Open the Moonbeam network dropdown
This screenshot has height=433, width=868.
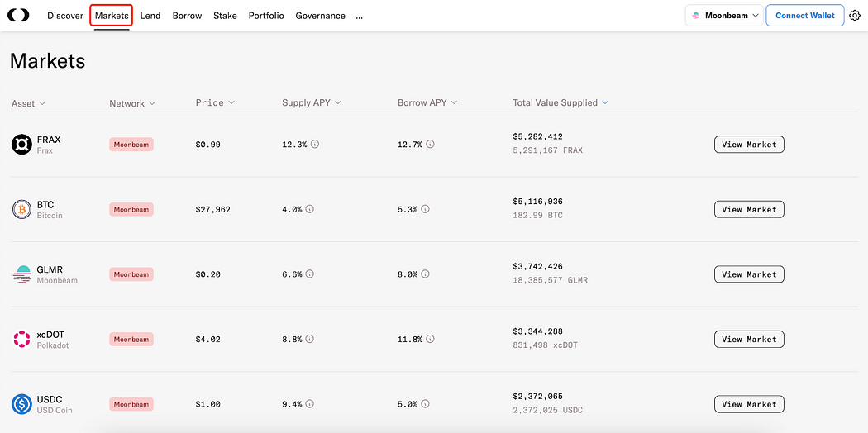(x=725, y=16)
